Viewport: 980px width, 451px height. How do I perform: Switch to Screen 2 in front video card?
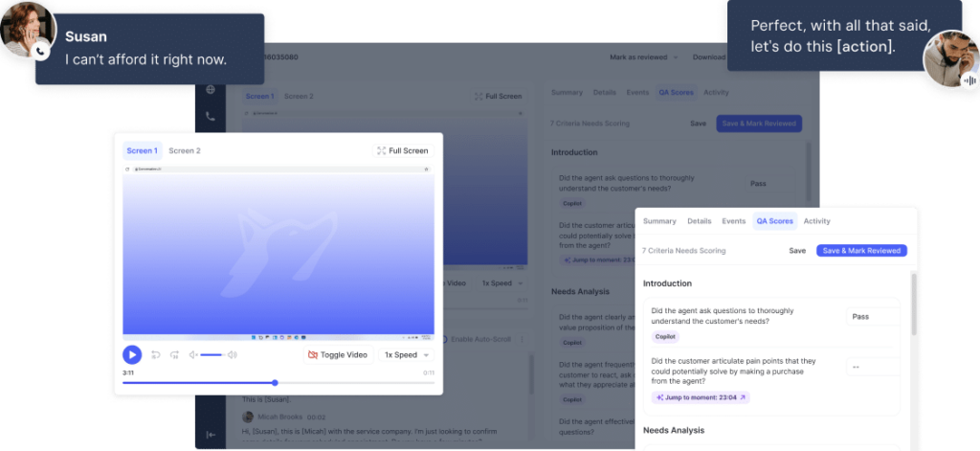point(185,150)
